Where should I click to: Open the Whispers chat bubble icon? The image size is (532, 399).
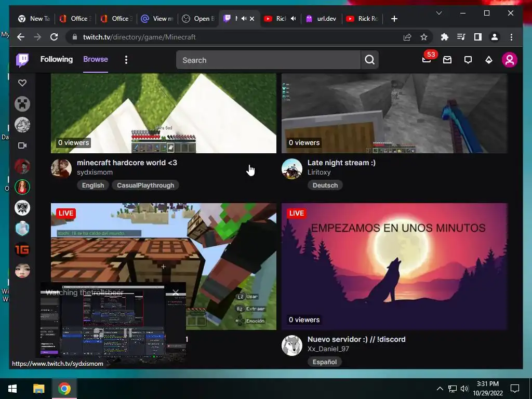tap(468, 60)
